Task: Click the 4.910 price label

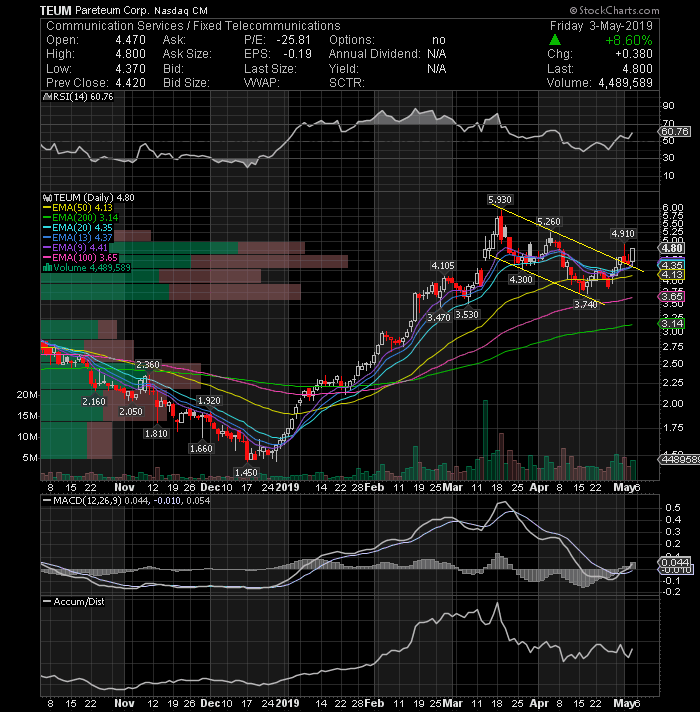Action: [x=622, y=233]
